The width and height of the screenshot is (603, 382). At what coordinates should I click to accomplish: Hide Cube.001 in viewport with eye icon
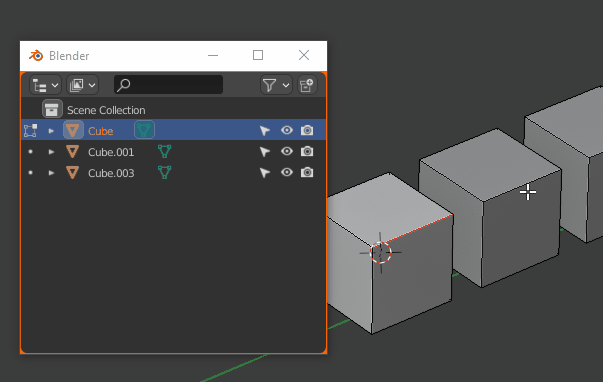pos(287,152)
